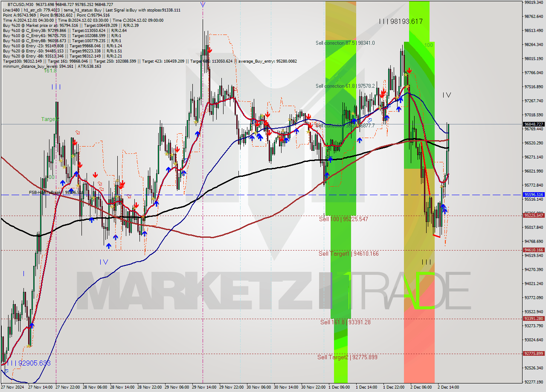Image resolution: width=546 pixels, height=392 pixels.
Task: Click the blue price tag 95596.516
Action: [x=534, y=194]
